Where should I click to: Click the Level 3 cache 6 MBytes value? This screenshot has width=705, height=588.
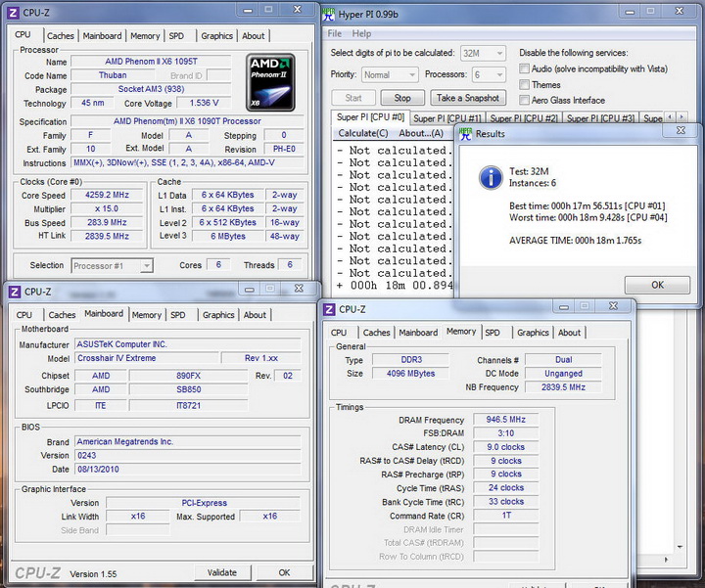[x=228, y=236]
